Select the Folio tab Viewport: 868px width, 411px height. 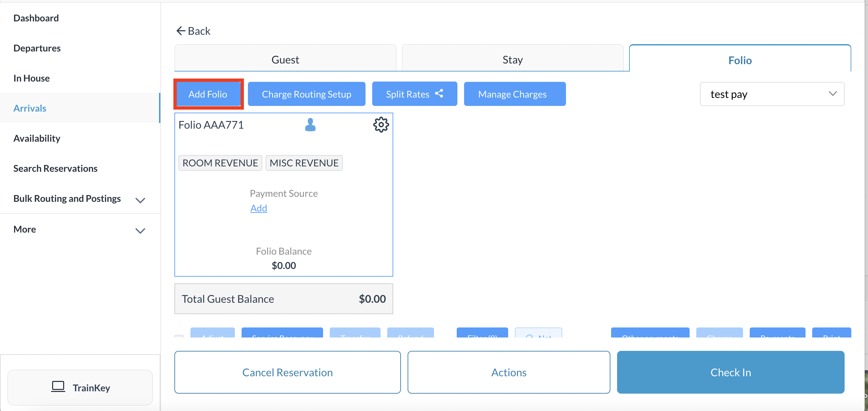point(740,60)
